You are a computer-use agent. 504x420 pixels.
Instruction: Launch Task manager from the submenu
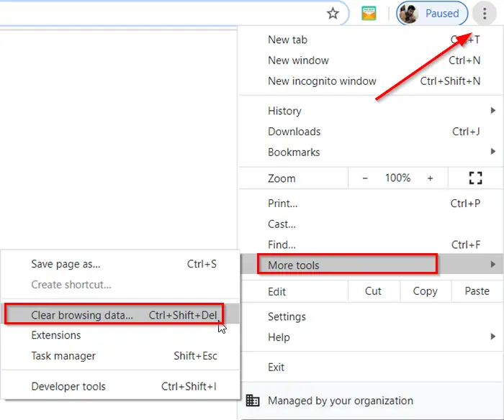click(x=121, y=356)
